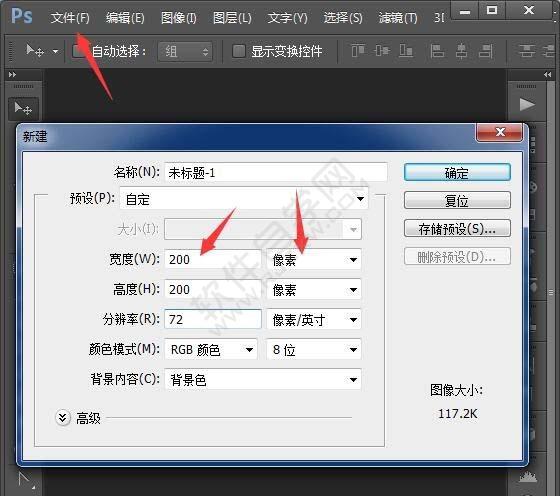Viewport: 560px width, 496px height.
Task: Click the 复位 button
Action: click(x=457, y=200)
